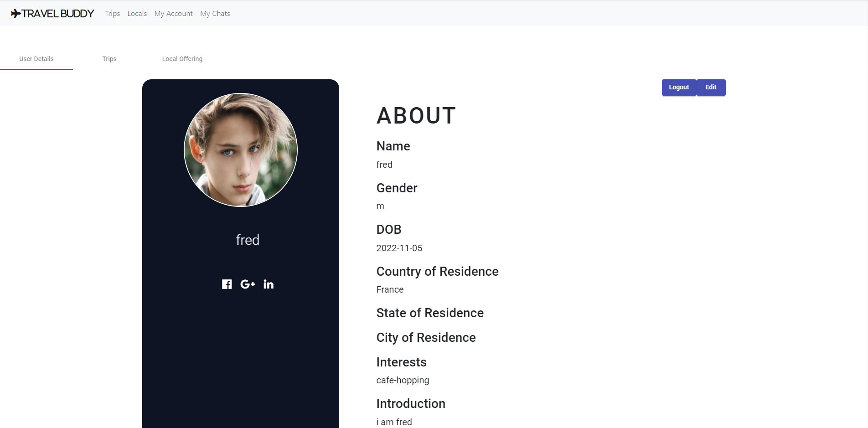Click the introduction text i am fred

click(394, 422)
